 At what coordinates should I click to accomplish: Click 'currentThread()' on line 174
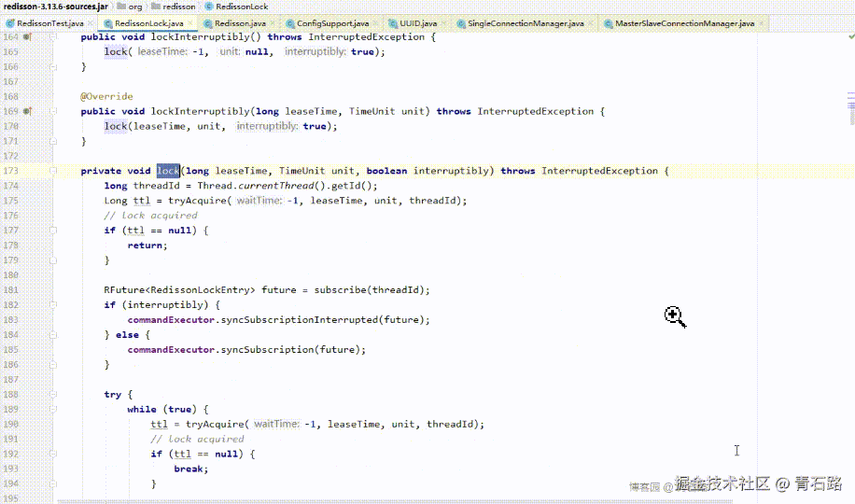click(281, 186)
